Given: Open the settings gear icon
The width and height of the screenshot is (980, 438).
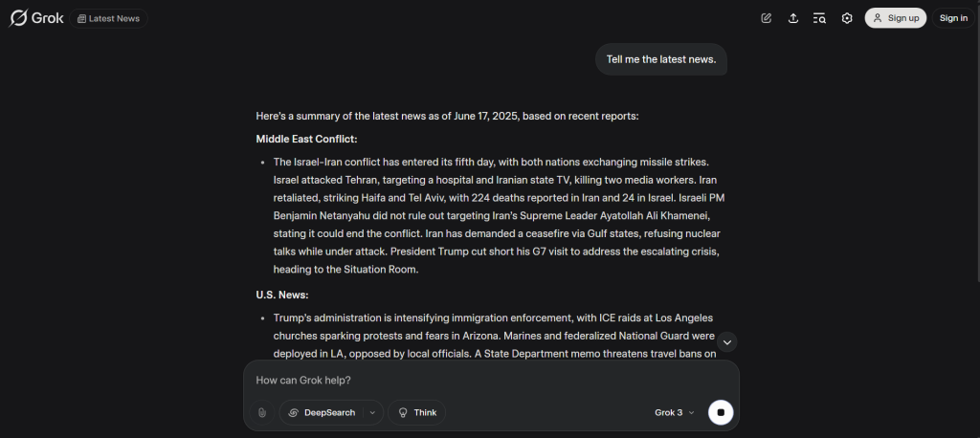Looking at the screenshot, I should (x=847, y=18).
